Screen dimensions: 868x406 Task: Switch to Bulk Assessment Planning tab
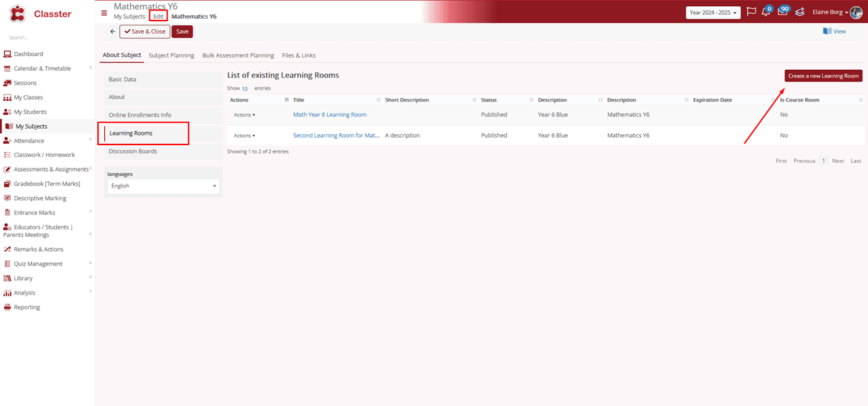pos(238,55)
